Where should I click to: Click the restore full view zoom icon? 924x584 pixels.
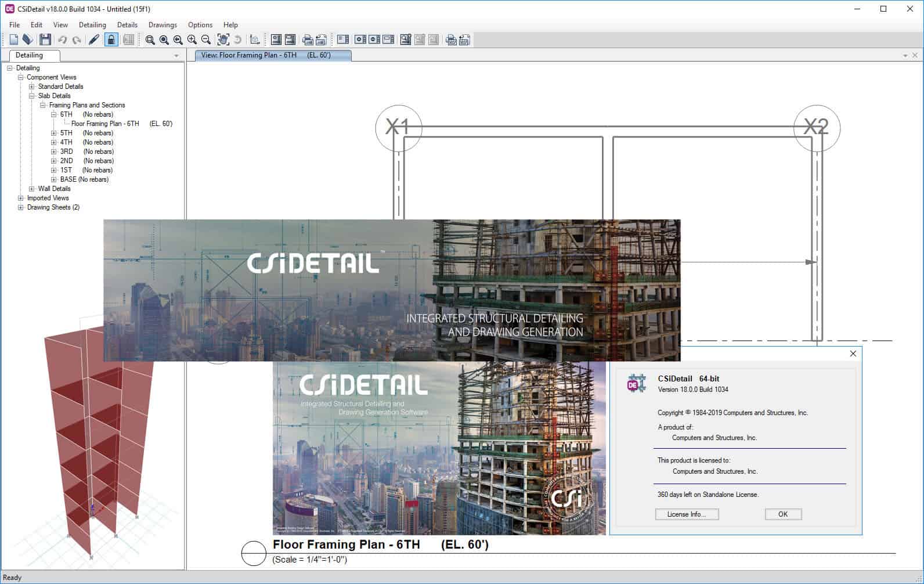tap(164, 39)
